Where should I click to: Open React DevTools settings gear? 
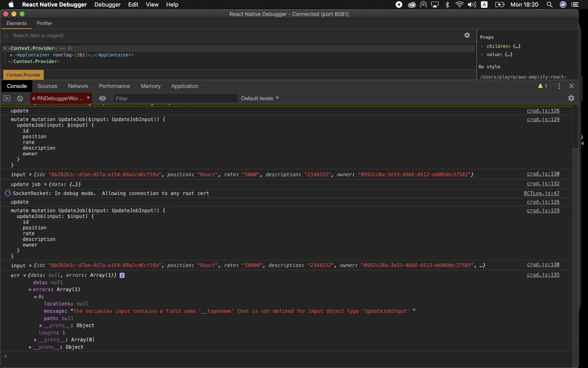pos(467,35)
